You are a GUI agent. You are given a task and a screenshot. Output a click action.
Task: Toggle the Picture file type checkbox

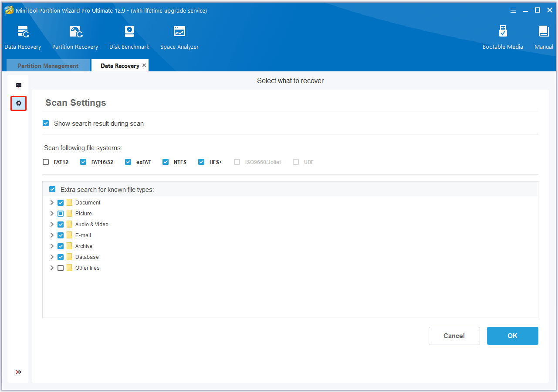(x=61, y=214)
